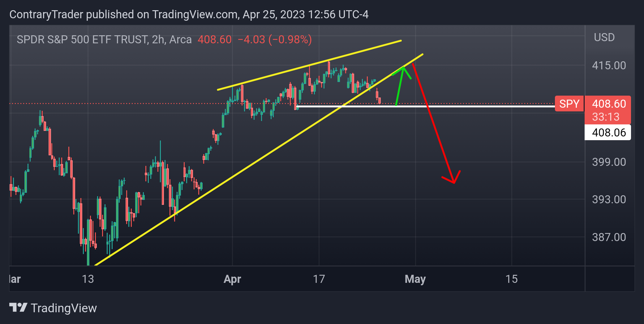
Task: Click the SPY ticker price tag
Action: pos(569,104)
